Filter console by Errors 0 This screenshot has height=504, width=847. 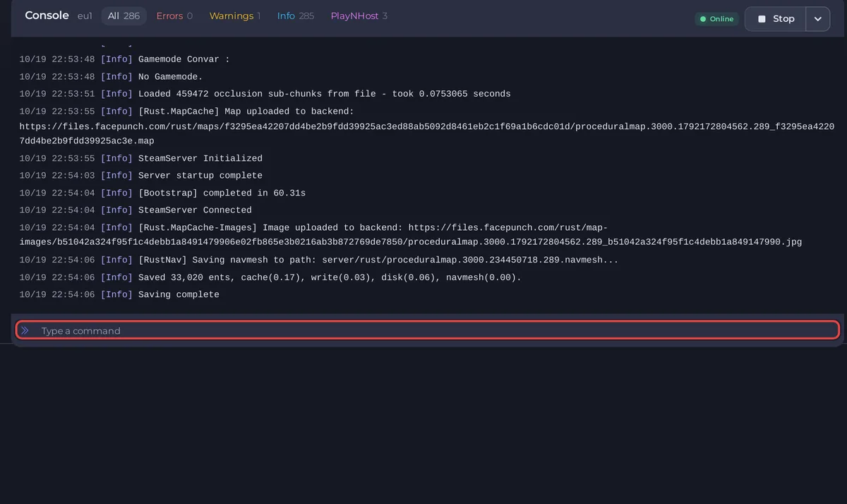(174, 16)
